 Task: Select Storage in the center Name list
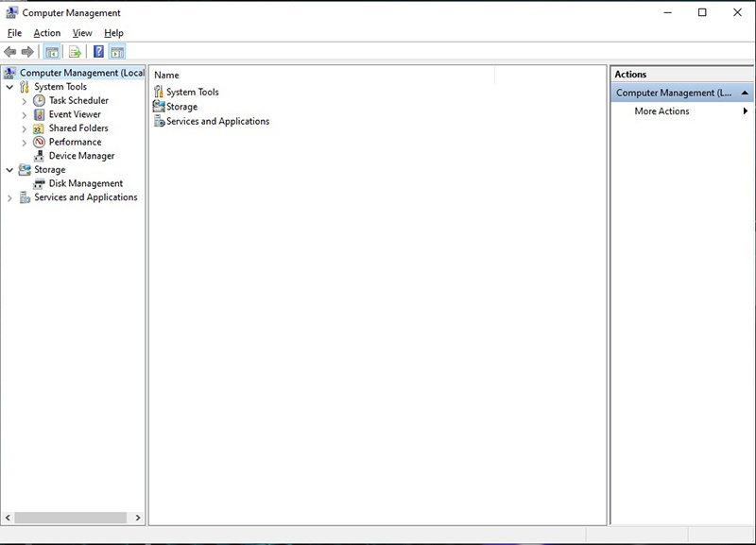[x=181, y=107]
